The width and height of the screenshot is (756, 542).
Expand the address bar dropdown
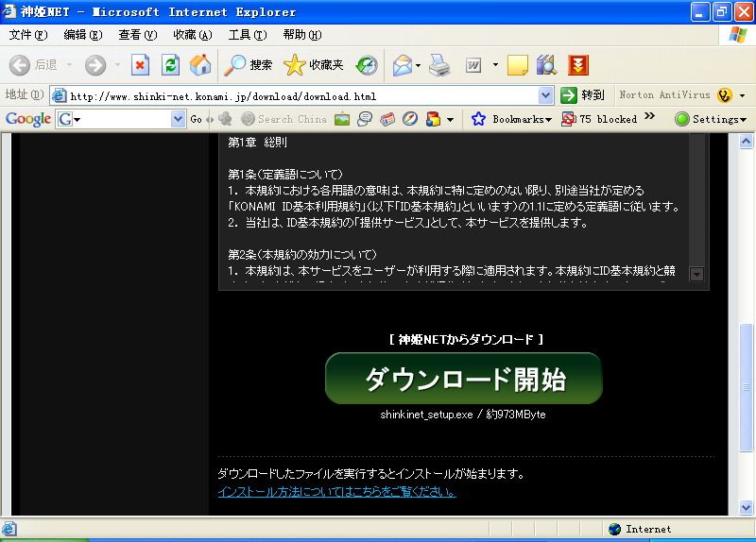click(x=545, y=95)
